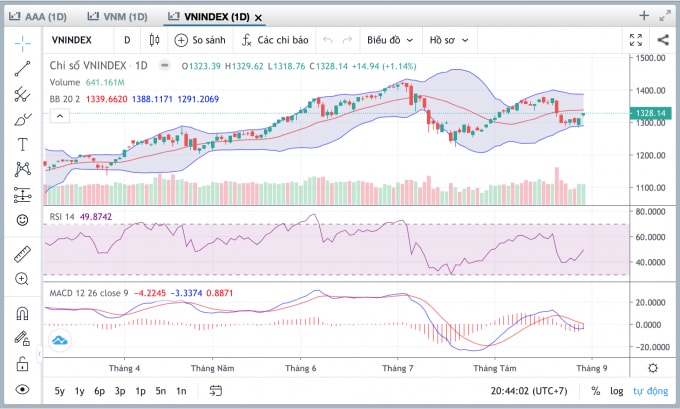This screenshot has height=409, width=680.
Task: Click the Volume indicator label
Action: click(65, 82)
